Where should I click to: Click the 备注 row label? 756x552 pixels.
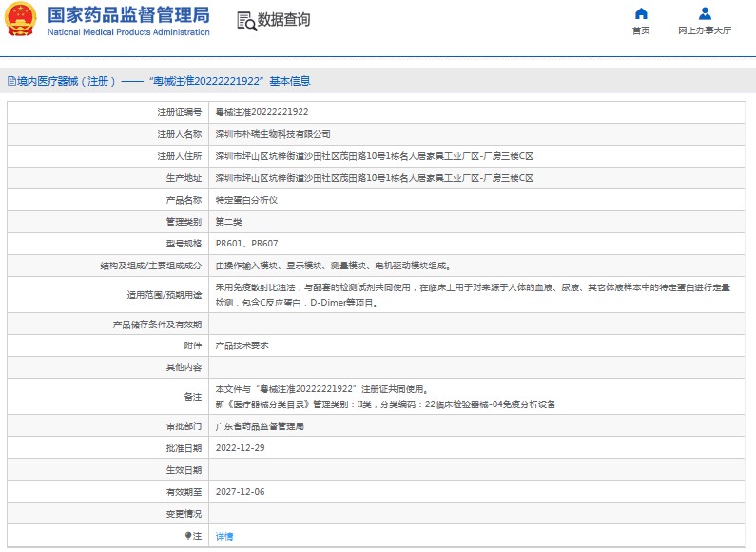coord(193,397)
